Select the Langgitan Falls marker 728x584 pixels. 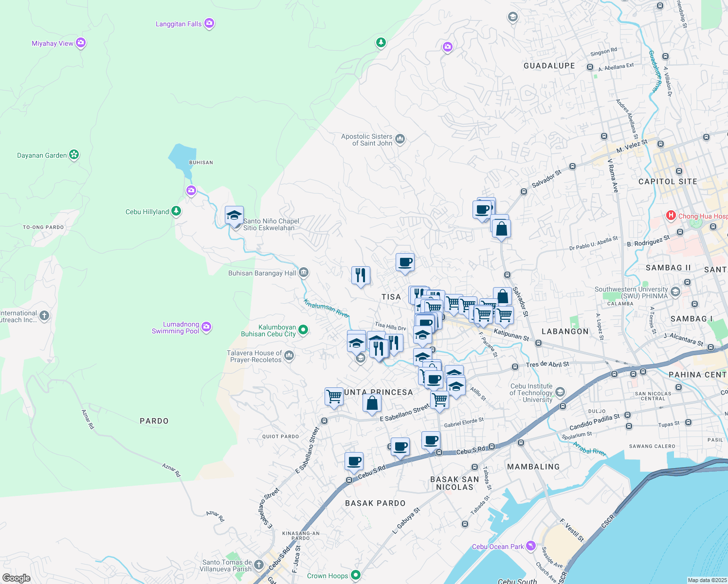click(209, 23)
